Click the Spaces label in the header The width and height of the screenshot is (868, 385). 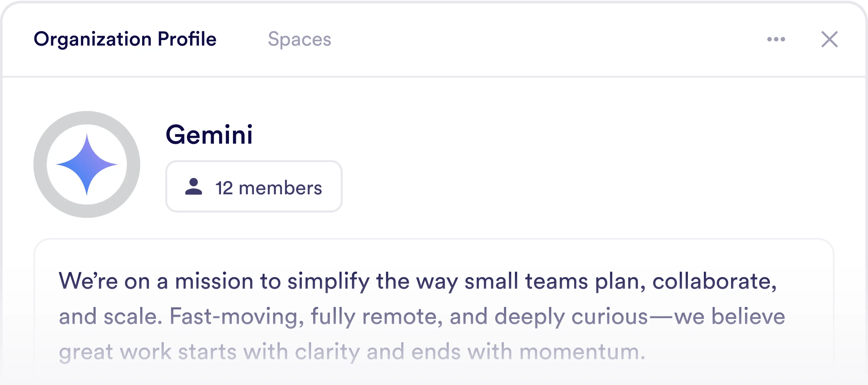(x=299, y=39)
